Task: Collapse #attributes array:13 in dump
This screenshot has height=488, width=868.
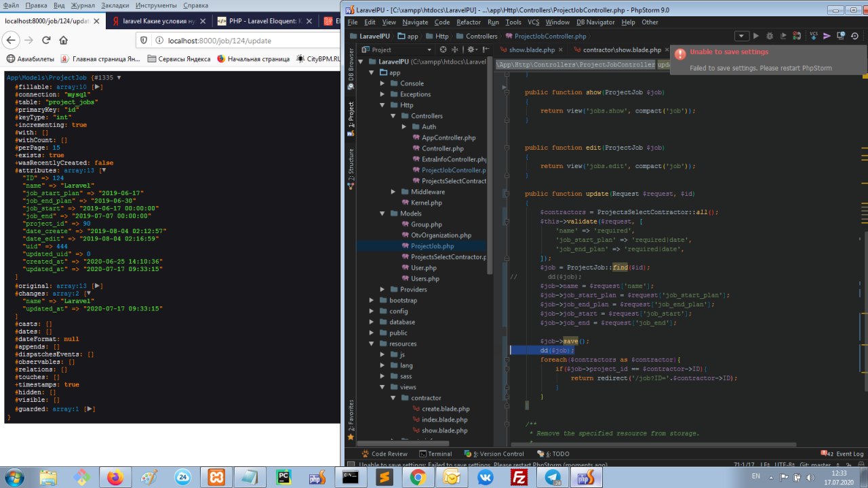Action: point(104,171)
